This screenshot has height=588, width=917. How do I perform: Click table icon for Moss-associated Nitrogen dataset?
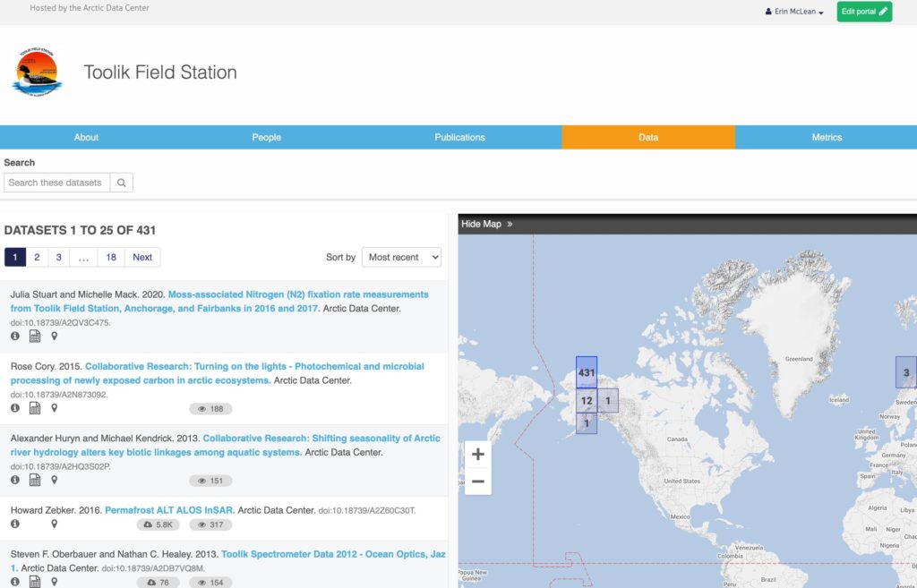(x=35, y=337)
